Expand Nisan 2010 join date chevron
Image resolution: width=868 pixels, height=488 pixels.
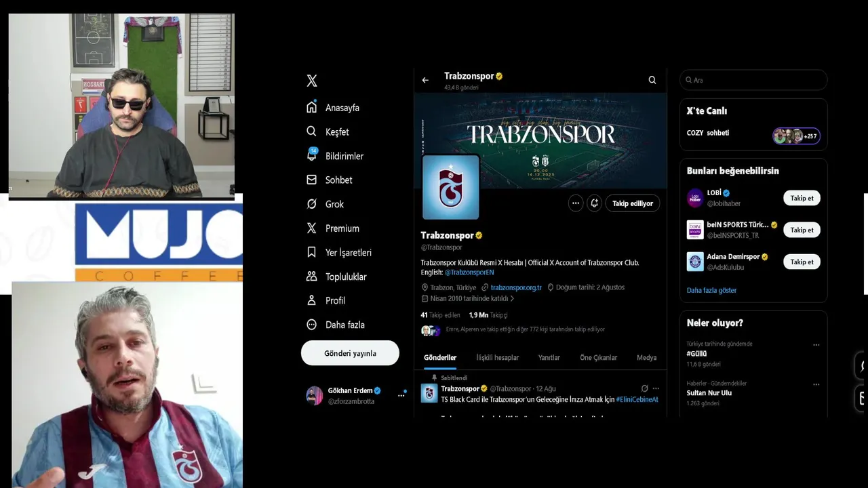[512, 298]
